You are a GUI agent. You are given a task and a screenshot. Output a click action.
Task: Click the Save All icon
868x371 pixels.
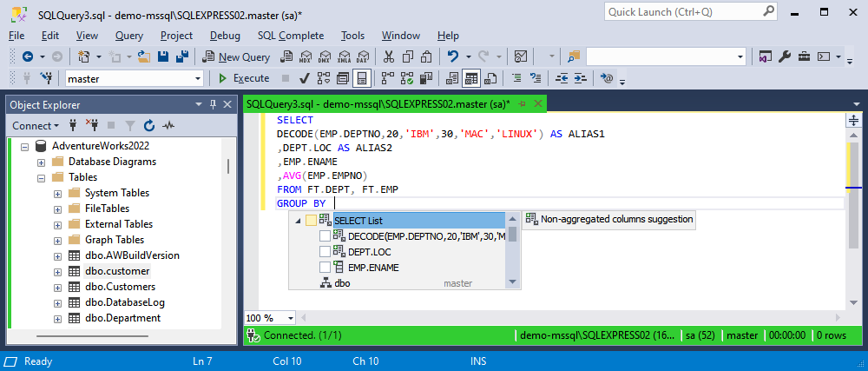click(x=183, y=56)
